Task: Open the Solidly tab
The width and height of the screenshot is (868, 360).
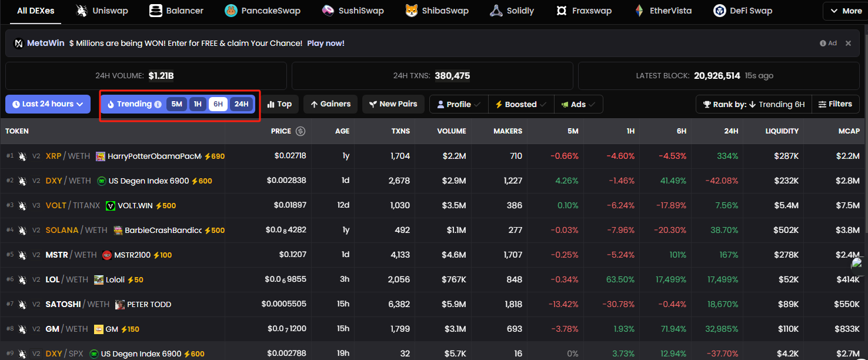Action: point(512,11)
